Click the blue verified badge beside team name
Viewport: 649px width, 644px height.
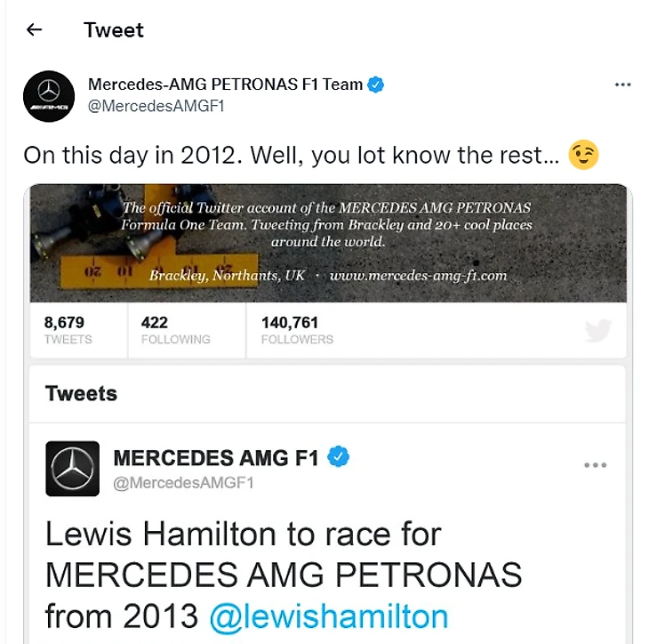click(x=376, y=85)
